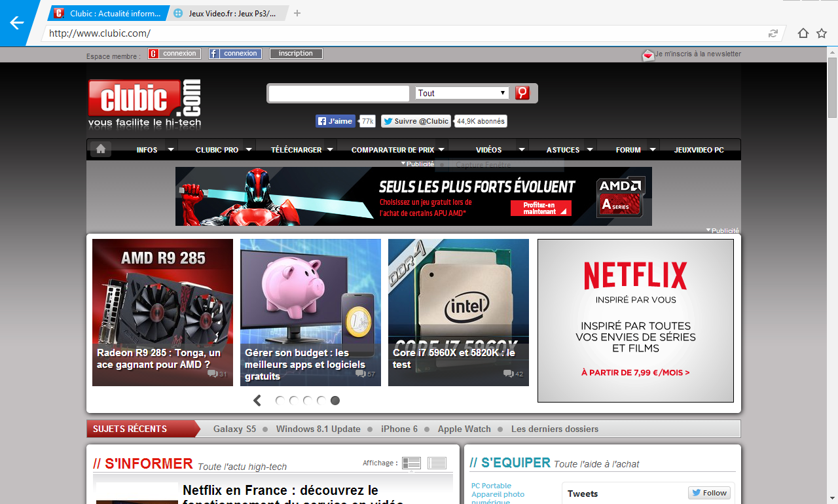Click the Clubic.com logo
838x504 pixels.
point(145,103)
